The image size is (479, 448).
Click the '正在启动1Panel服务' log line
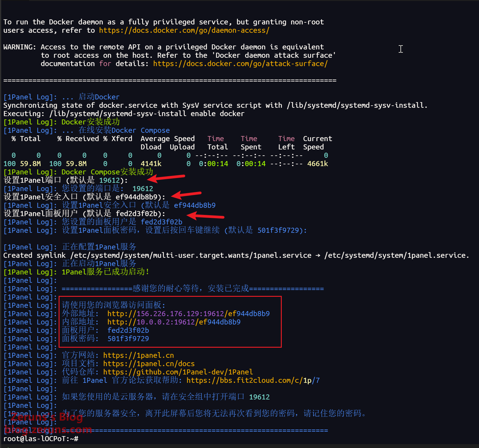point(70,264)
